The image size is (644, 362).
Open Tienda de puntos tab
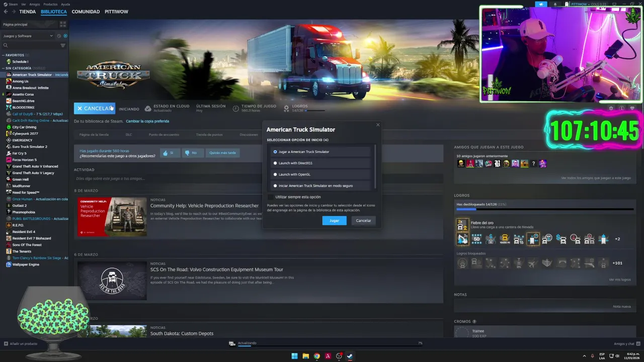tap(209, 135)
